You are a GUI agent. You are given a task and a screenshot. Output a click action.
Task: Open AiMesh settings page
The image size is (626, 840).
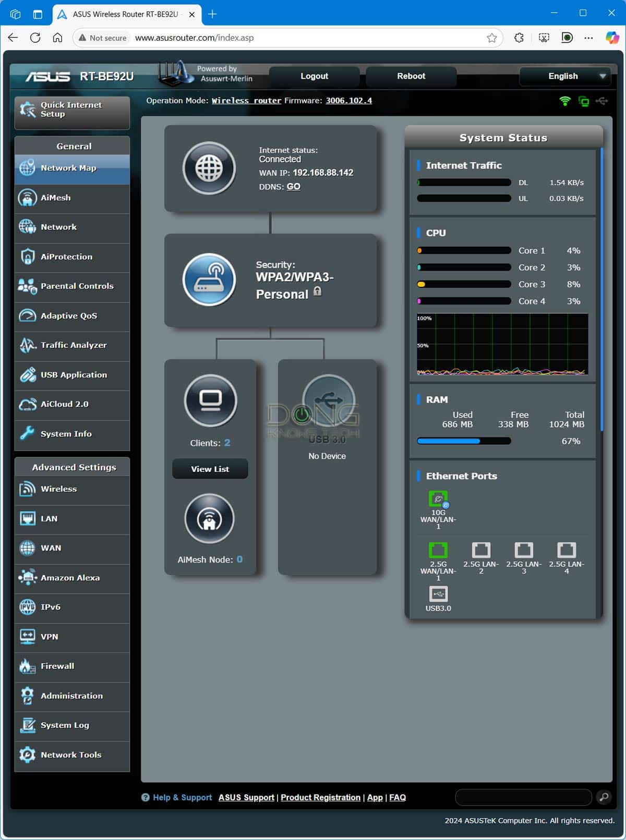pos(72,198)
